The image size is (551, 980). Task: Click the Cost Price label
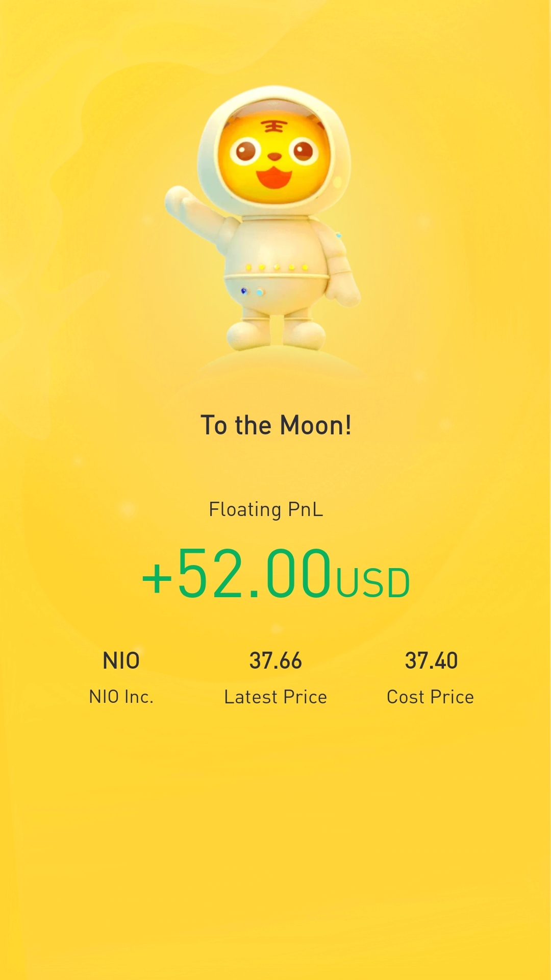431,697
